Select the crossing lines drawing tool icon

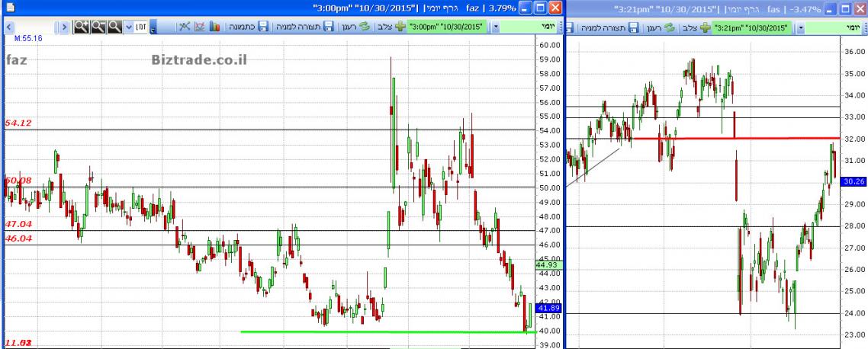[185, 27]
